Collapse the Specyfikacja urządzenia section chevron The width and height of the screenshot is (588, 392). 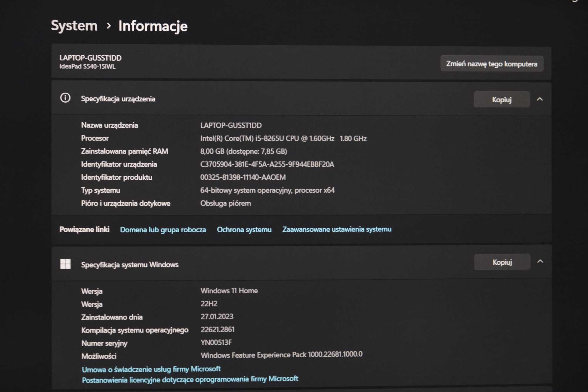540,99
